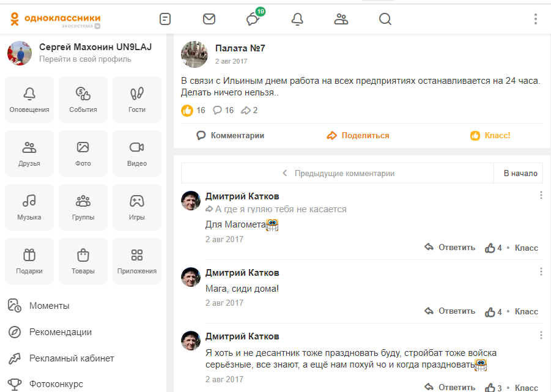Open Игры tile
This screenshot has height=392, width=551.
[137, 207]
